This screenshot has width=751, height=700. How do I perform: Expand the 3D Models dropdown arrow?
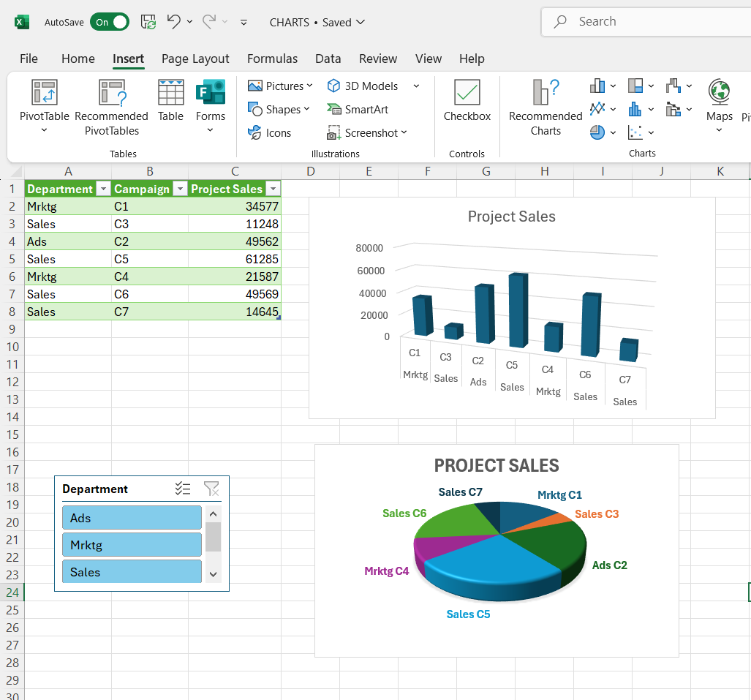point(416,86)
